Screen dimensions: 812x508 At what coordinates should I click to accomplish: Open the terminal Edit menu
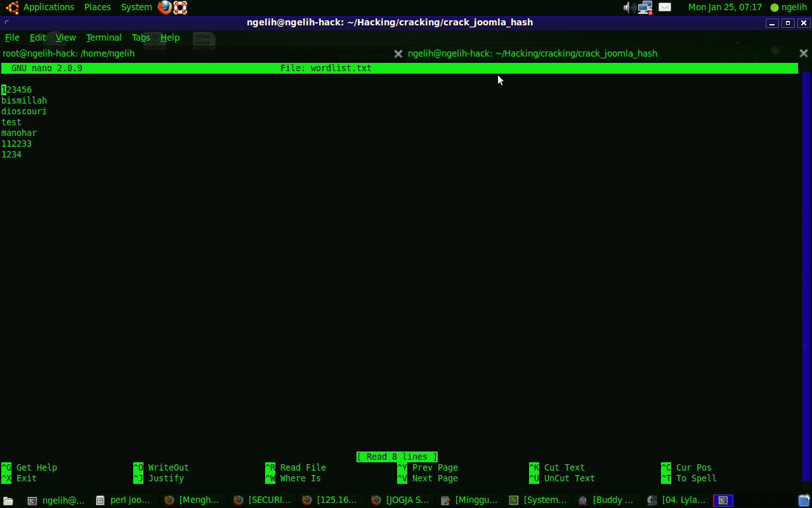[x=37, y=37]
